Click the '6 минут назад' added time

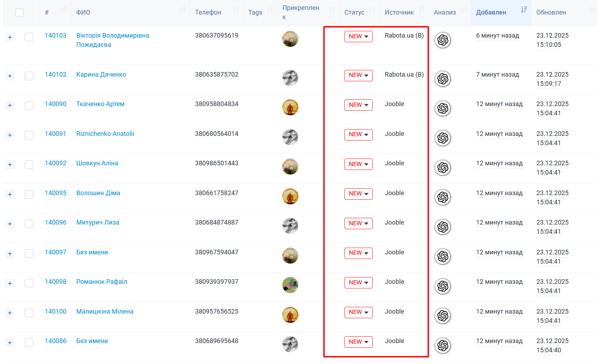point(497,35)
